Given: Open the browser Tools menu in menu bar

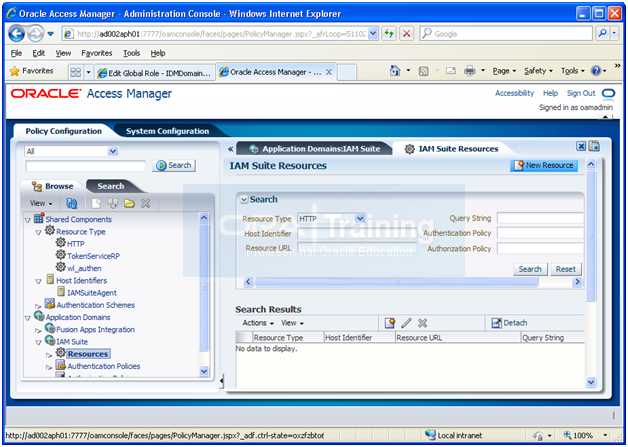Looking at the screenshot, I should [131, 53].
